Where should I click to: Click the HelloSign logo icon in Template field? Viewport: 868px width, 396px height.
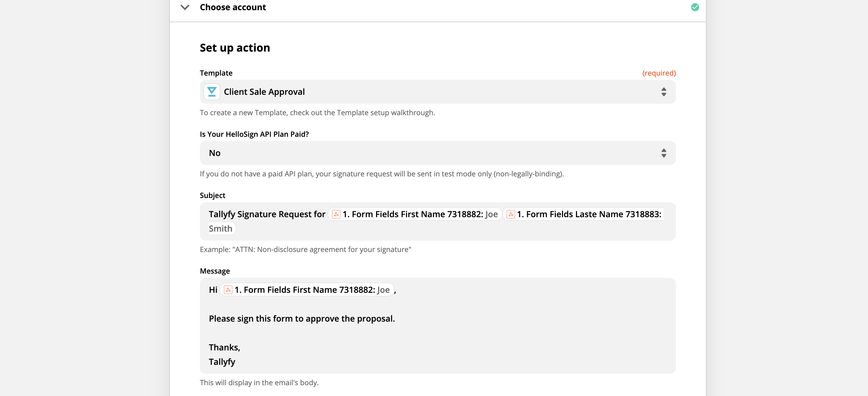(x=212, y=91)
